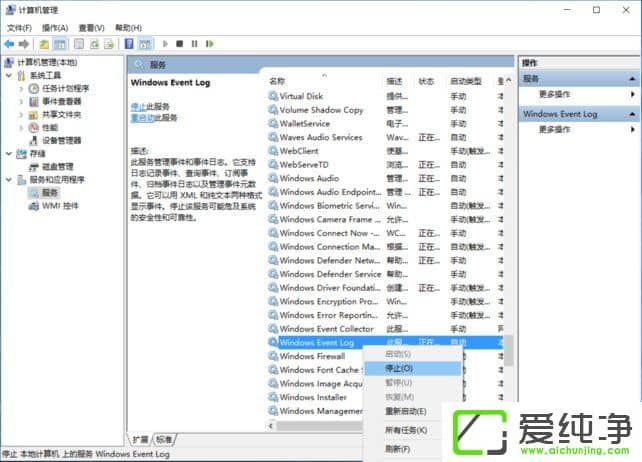Click the Back arrow in toolbar
Image resolution: width=642 pixels, height=462 pixels.
[x=9, y=43]
